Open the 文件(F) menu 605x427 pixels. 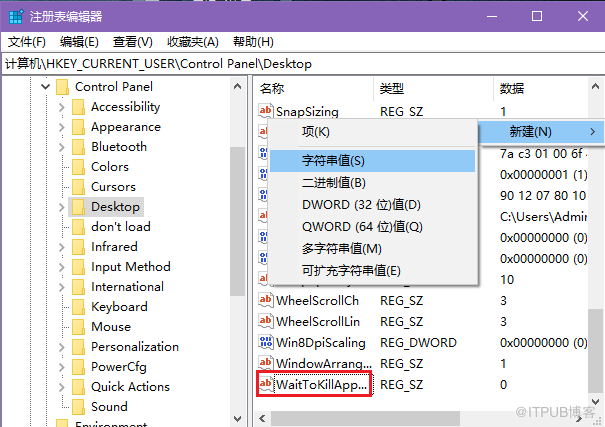[27, 42]
